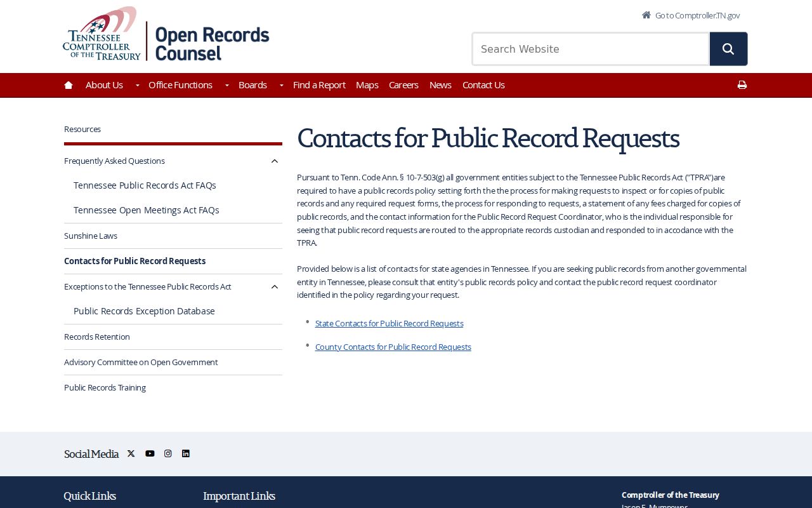The height and width of the screenshot is (508, 812).
Task: Open Public Records Exception Database
Action: pyautogui.click(x=144, y=311)
